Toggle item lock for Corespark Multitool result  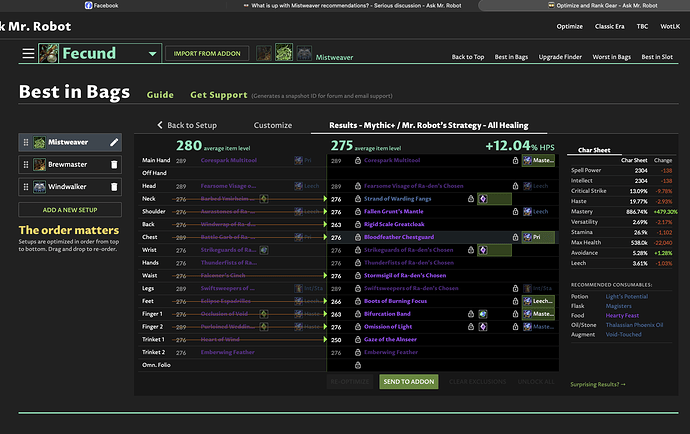tap(358, 161)
